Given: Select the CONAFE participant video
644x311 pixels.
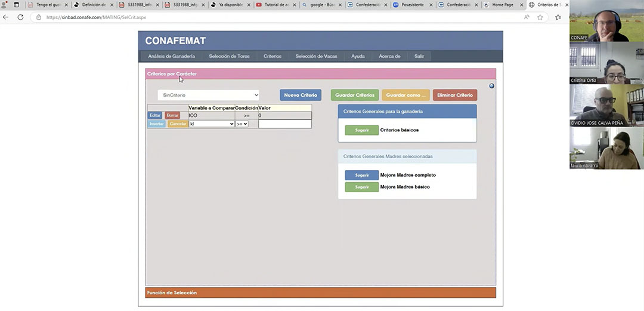Looking at the screenshot, I should [606, 20].
